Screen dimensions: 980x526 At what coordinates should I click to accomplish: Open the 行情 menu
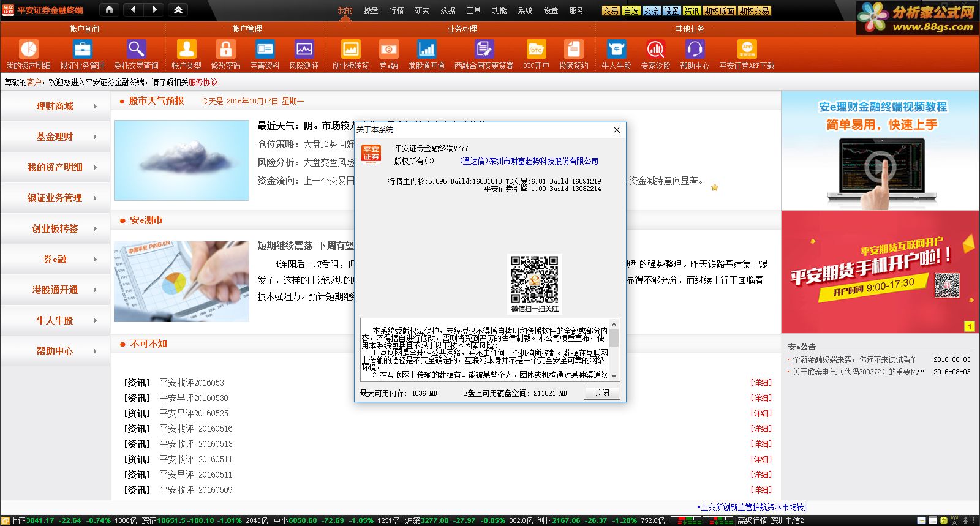[x=396, y=10]
